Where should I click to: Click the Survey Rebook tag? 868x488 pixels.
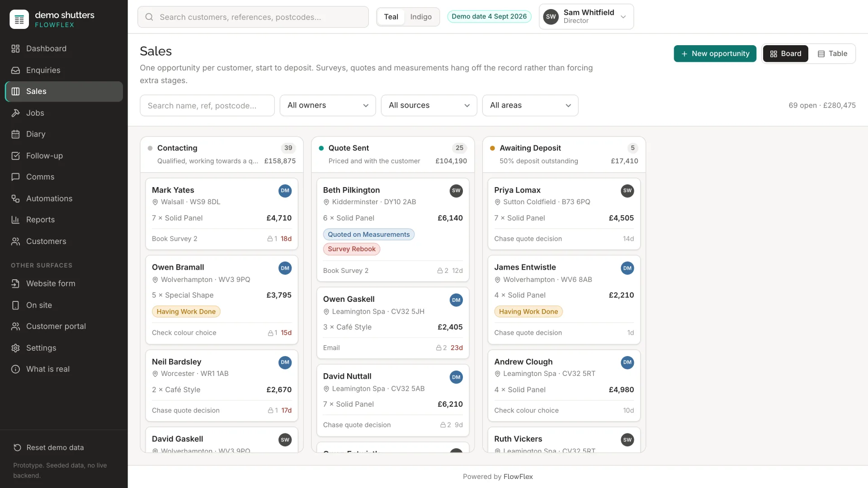(351, 249)
